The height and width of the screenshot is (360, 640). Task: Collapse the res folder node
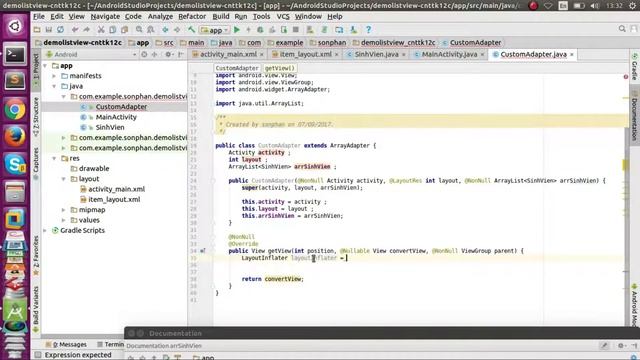point(54,158)
